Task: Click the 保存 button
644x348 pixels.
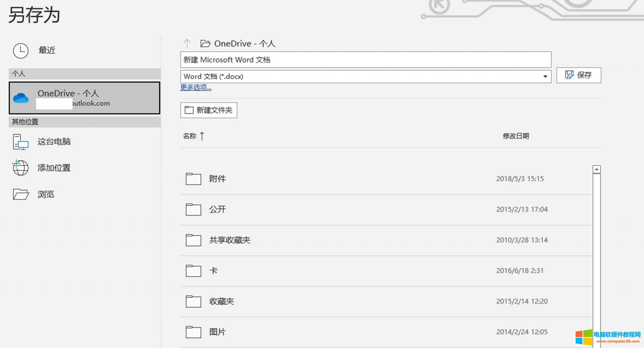Action: 579,75
